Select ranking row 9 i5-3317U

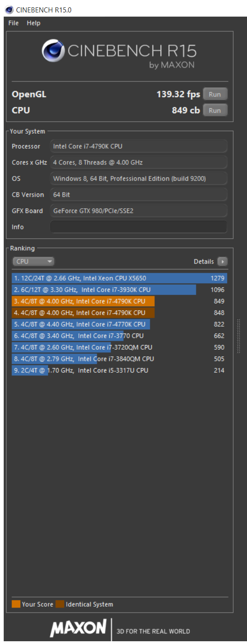pyautogui.click(x=119, y=370)
